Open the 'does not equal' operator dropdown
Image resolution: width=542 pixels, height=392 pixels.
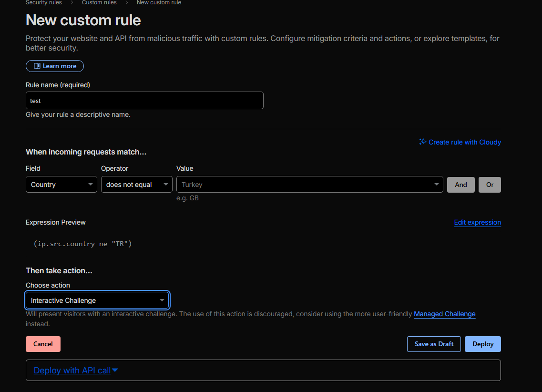click(x=136, y=185)
